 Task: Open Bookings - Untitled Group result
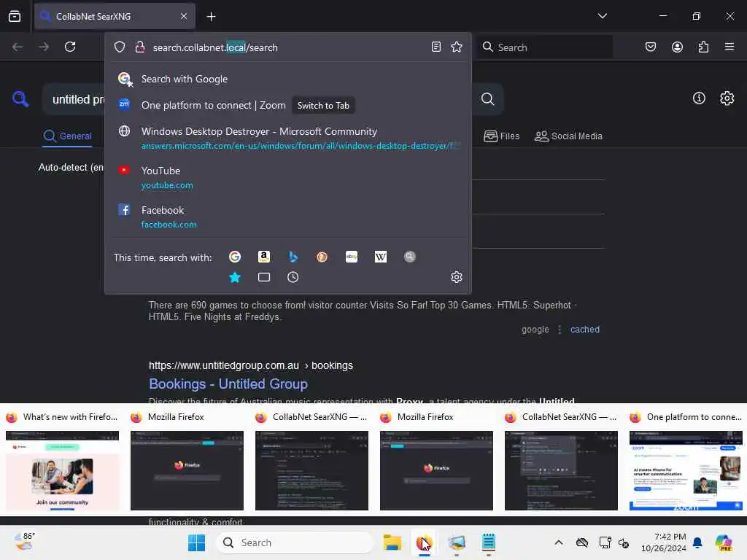[x=228, y=384]
